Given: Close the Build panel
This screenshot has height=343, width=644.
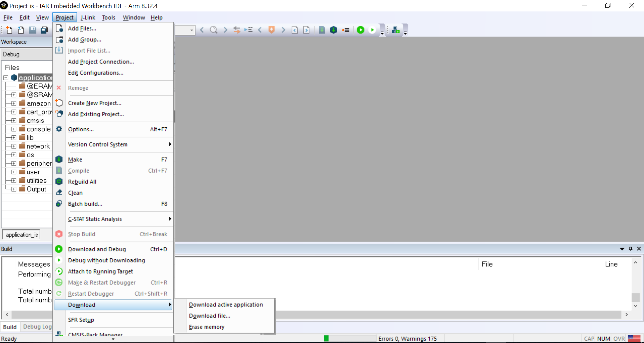Looking at the screenshot, I should [x=639, y=249].
